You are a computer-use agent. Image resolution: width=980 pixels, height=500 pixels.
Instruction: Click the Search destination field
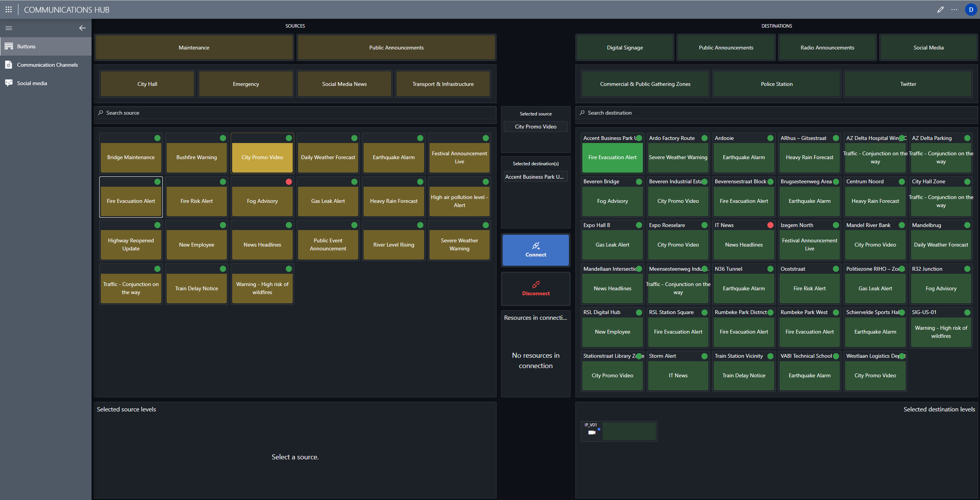[776, 113]
